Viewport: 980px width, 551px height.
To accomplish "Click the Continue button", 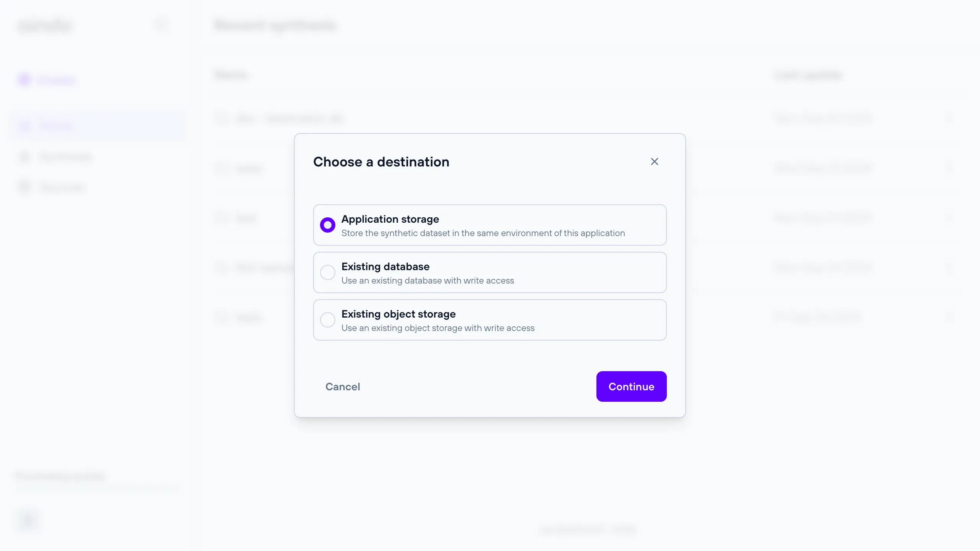I will point(631,386).
